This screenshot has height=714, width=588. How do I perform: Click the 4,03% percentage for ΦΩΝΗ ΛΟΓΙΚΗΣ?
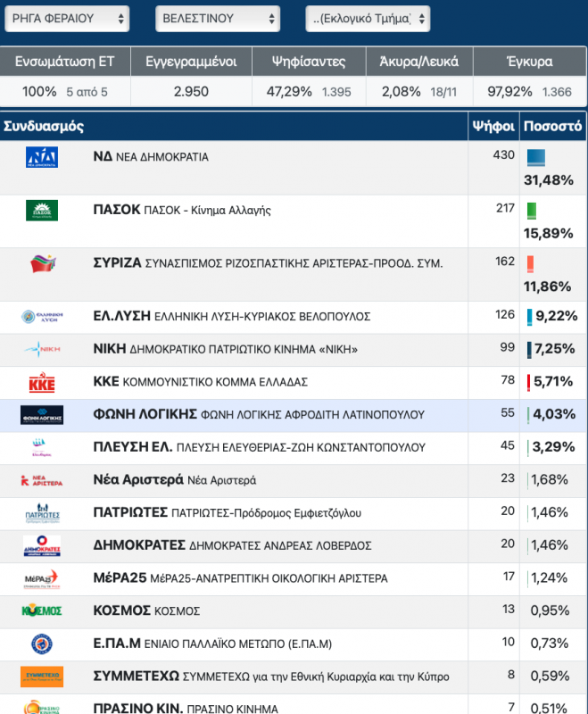554,414
